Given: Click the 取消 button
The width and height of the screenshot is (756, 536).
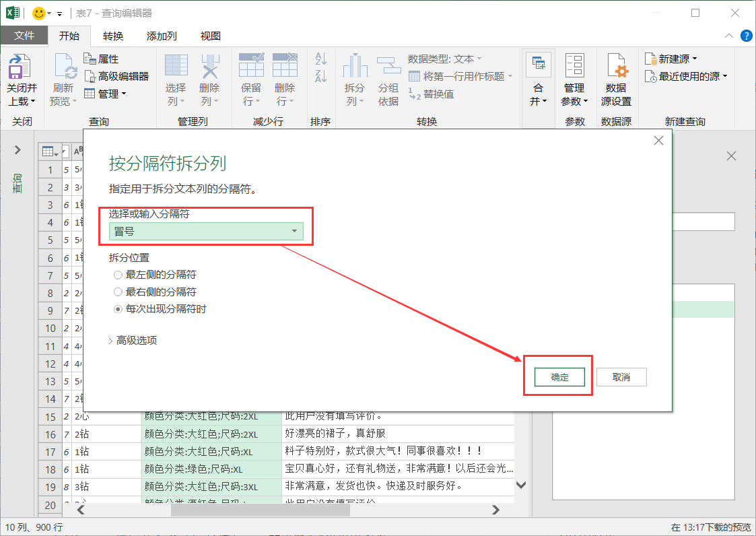Looking at the screenshot, I should click(x=621, y=377).
